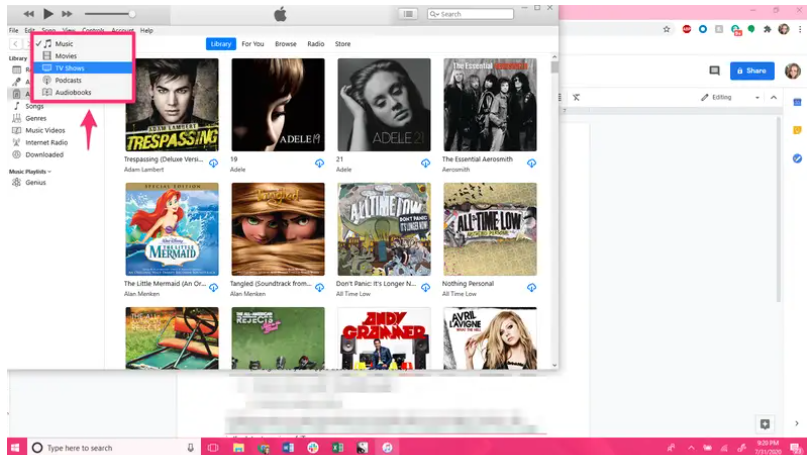Open the Radio tab
808x457 pixels.
[x=315, y=44]
